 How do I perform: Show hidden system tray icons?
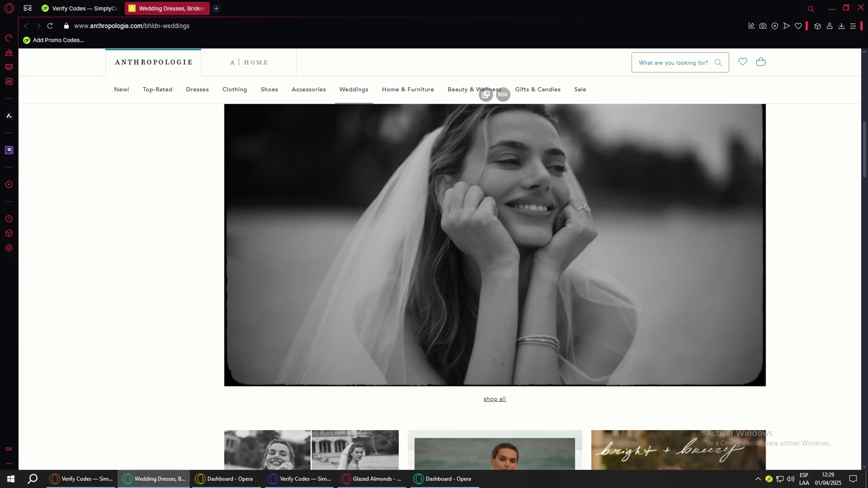(758, 479)
